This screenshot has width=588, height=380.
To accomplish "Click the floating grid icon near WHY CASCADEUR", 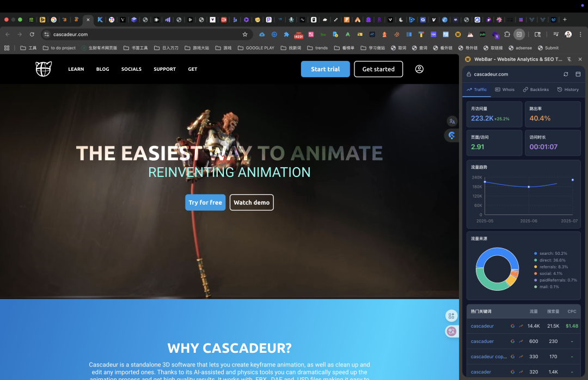I will [451, 316].
